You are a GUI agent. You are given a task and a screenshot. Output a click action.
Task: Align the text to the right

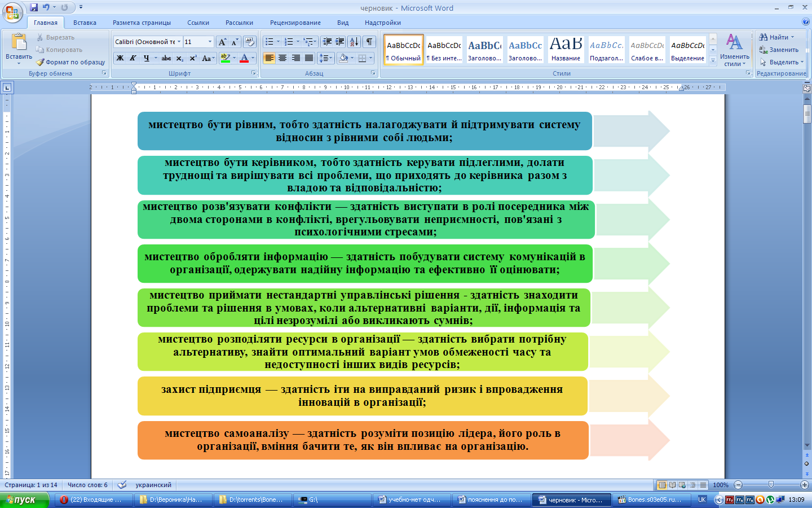pos(295,58)
